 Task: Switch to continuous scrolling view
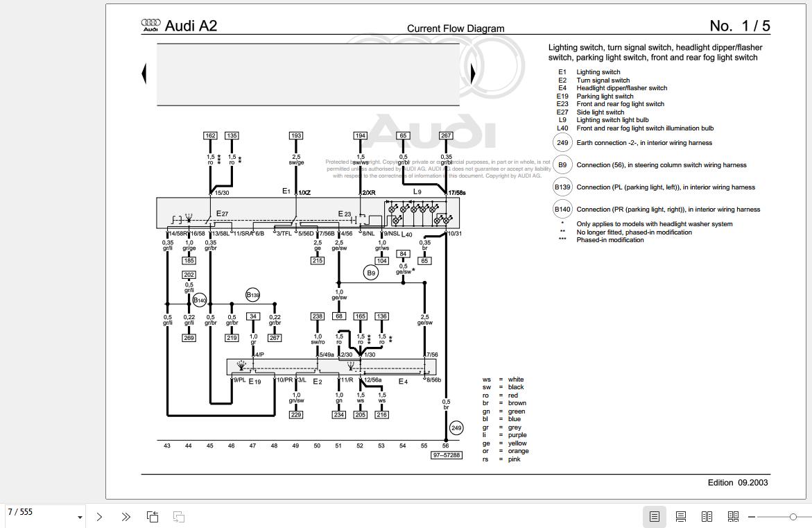click(x=681, y=517)
